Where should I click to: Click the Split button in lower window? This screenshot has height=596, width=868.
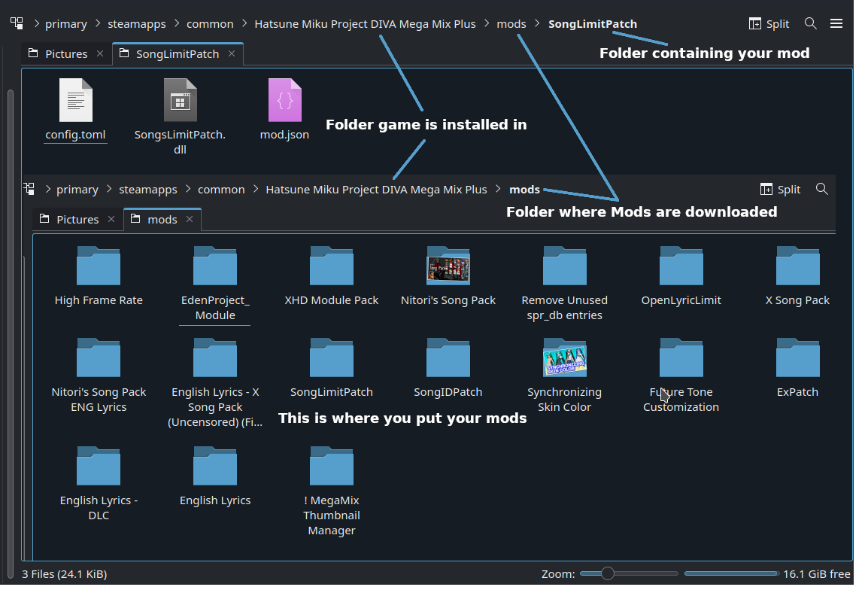[x=781, y=190]
